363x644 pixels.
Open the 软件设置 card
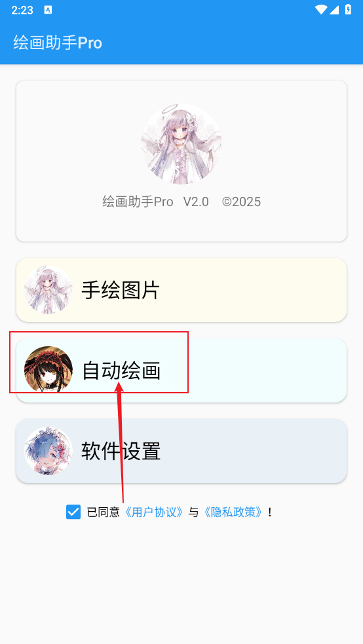[181, 450]
